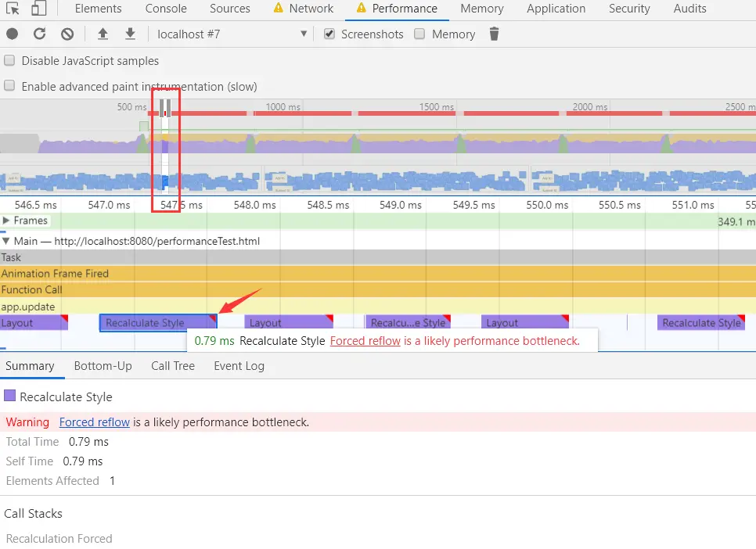The image size is (756, 549).
Task: Activate the inspect element picker icon
Action: coord(13,8)
